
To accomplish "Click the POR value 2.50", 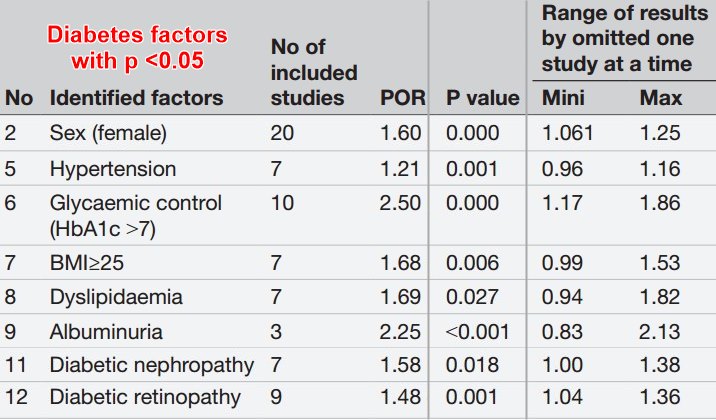I will (x=399, y=203).
